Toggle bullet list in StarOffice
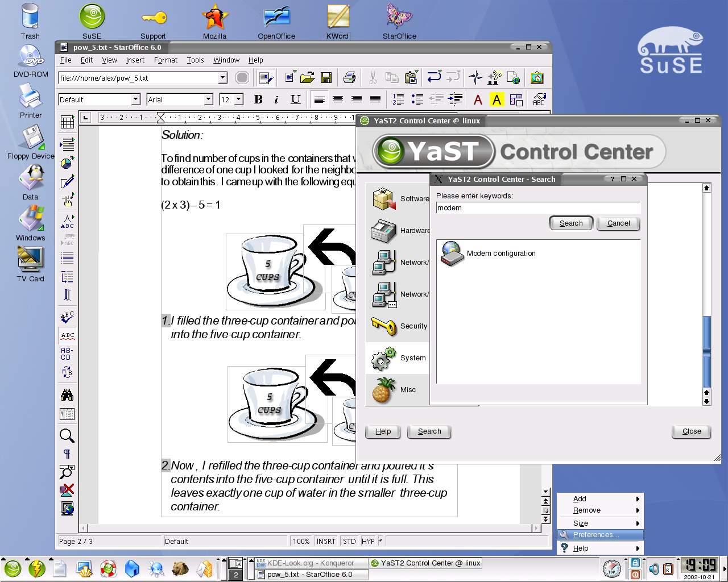 point(417,99)
